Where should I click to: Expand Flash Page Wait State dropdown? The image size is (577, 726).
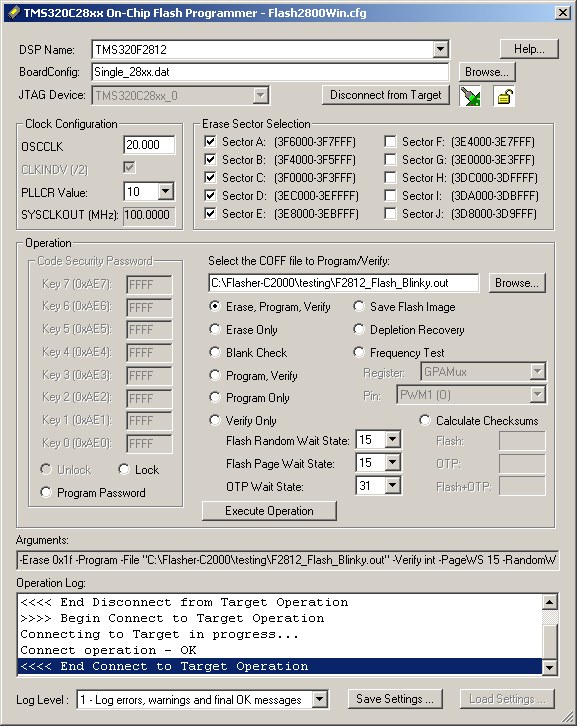click(x=392, y=462)
